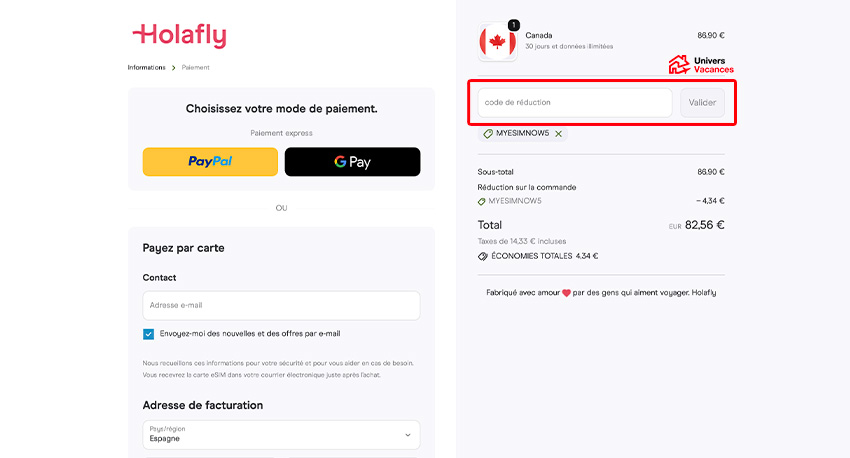Screen dimensions: 850x458
Task: Click the breadcrumb chevron after Informations
Action: click(x=174, y=68)
